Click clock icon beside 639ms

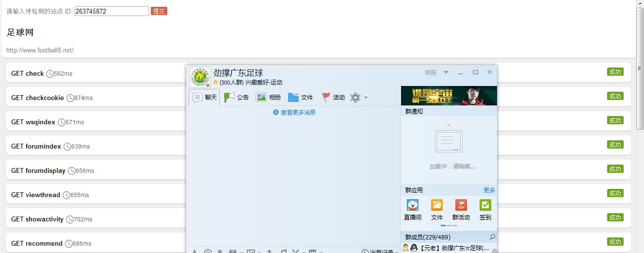point(67,147)
